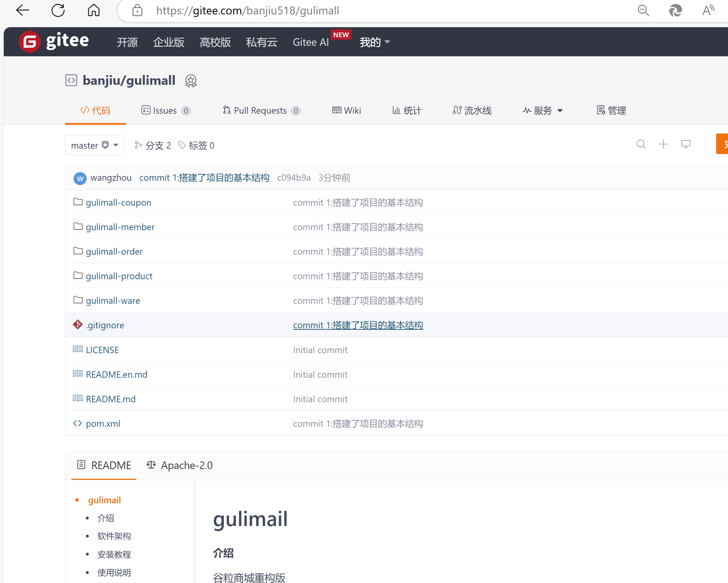Expand the 服务 dropdown tab
This screenshot has width=728, height=583.
pos(543,110)
